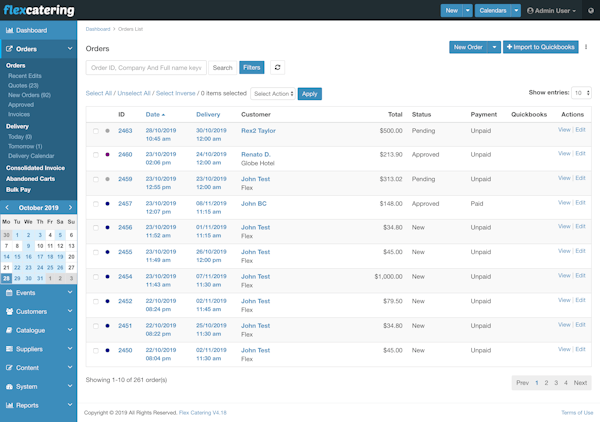This screenshot has width=600, height=422.
Task: Go to previous month in calendar
Action: pos(7,207)
